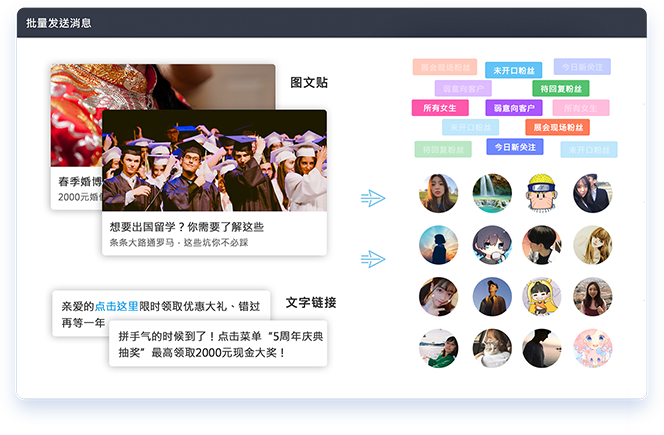Click the avatar of person holding cat
Image resolution: width=664 pixels, height=435 pixels.
click(492, 348)
